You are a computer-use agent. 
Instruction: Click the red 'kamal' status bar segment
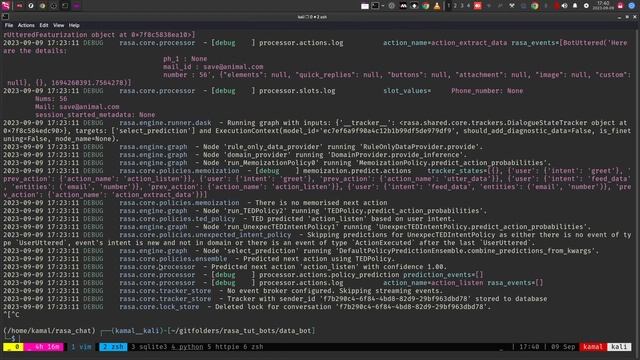tap(593, 347)
